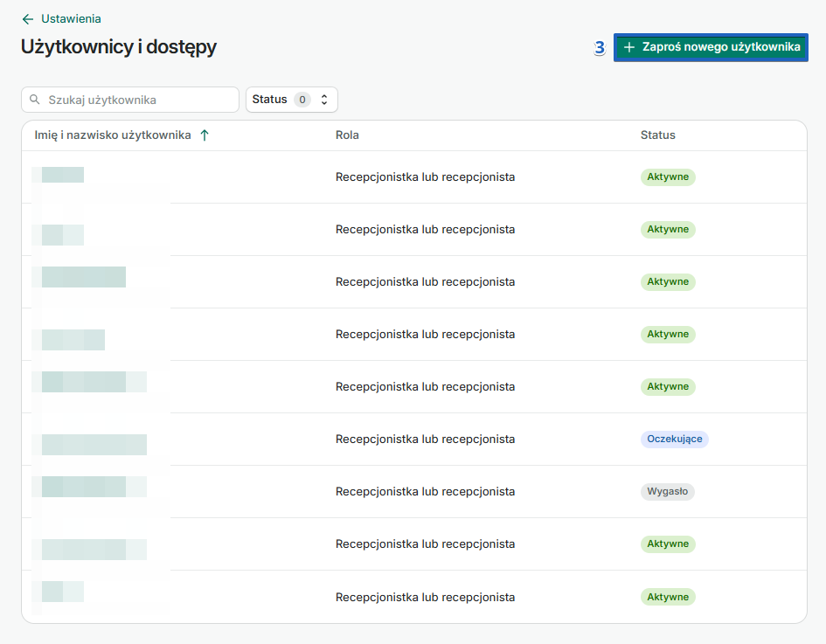
Task: Click the 'Szukaj użytkownika' search field
Action: [129, 100]
